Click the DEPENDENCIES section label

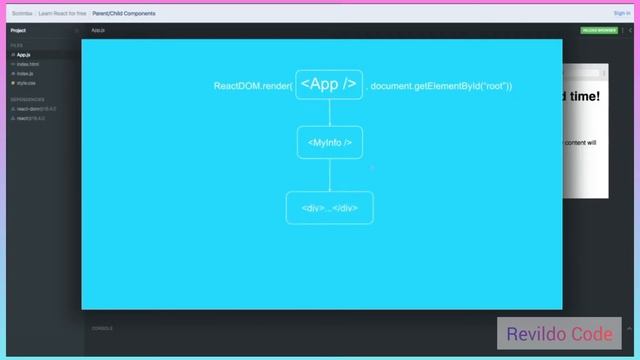coord(28,100)
